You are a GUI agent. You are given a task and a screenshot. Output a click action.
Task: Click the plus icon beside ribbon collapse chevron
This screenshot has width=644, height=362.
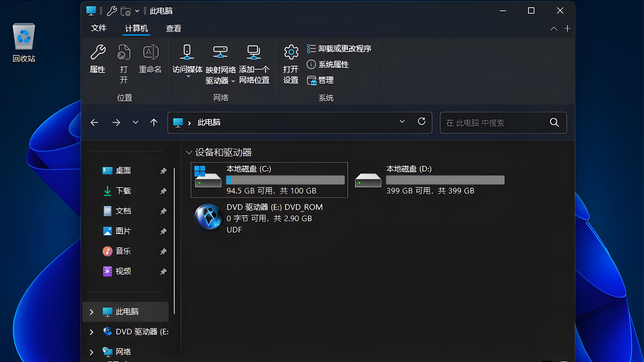coord(567,28)
